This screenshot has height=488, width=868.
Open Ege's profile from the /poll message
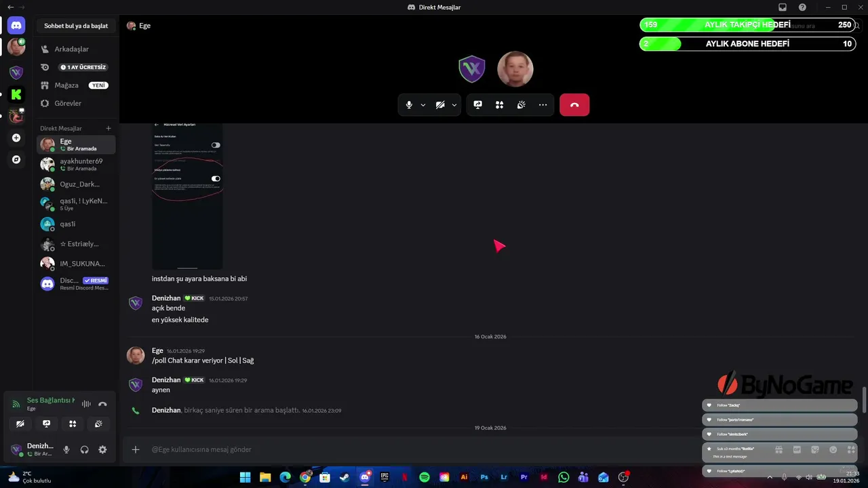pos(157,350)
